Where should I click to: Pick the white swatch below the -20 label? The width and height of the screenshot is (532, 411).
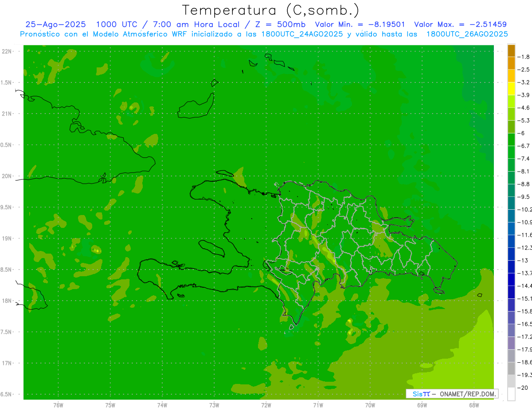(511, 394)
